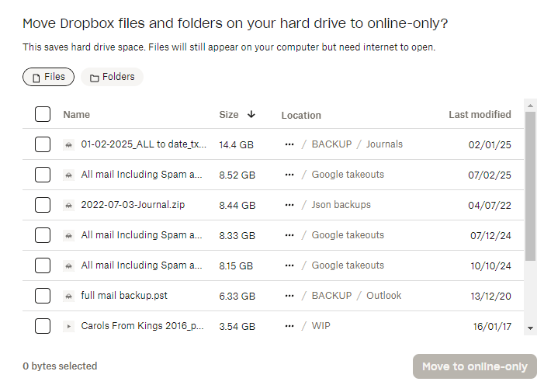Viewport: 551px width, 392px height.
Task: Select the Files filter tab
Action: [x=48, y=77]
